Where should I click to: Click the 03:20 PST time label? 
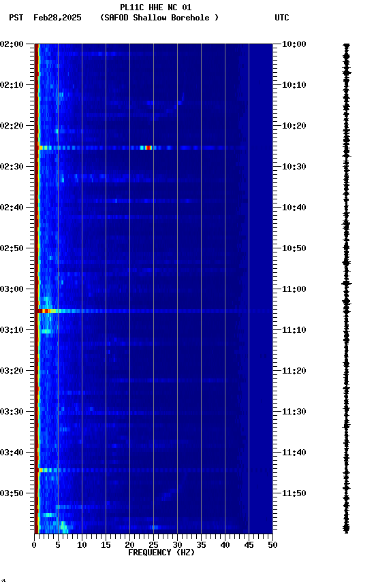(x=12, y=371)
